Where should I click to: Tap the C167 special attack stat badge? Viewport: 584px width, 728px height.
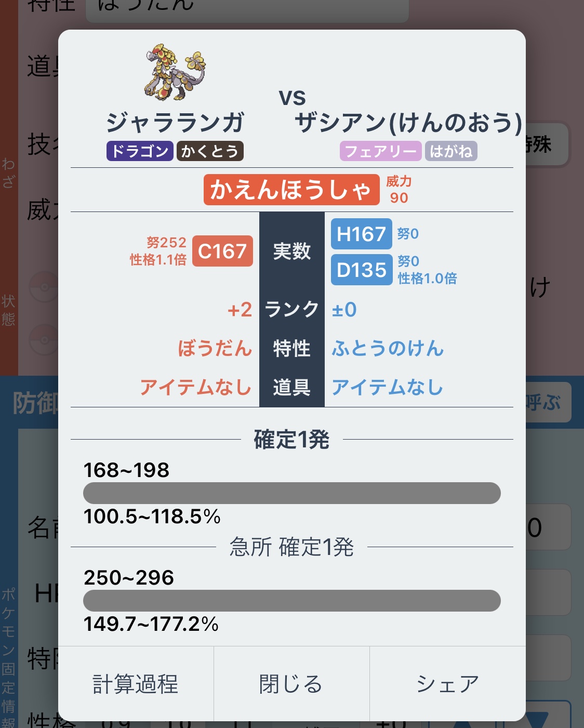coord(222,252)
